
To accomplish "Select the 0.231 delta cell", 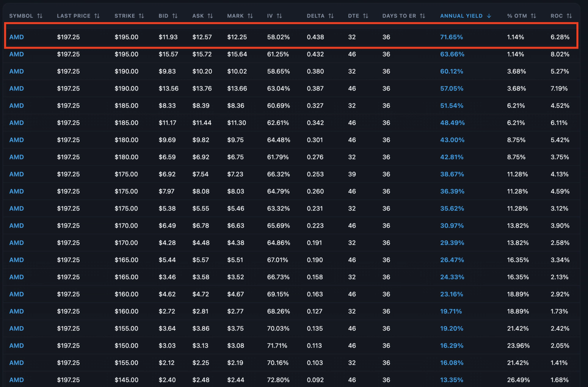I will tap(314, 208).
